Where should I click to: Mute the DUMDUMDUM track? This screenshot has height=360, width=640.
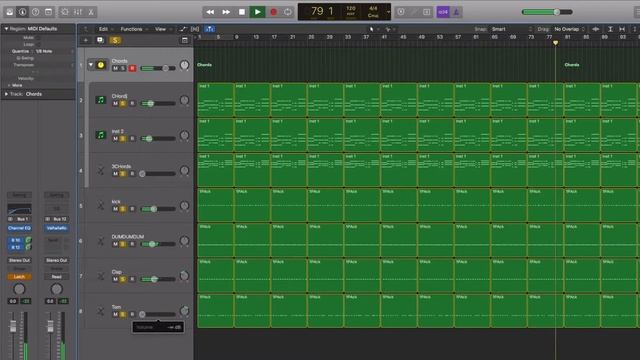tap(116, 244)
